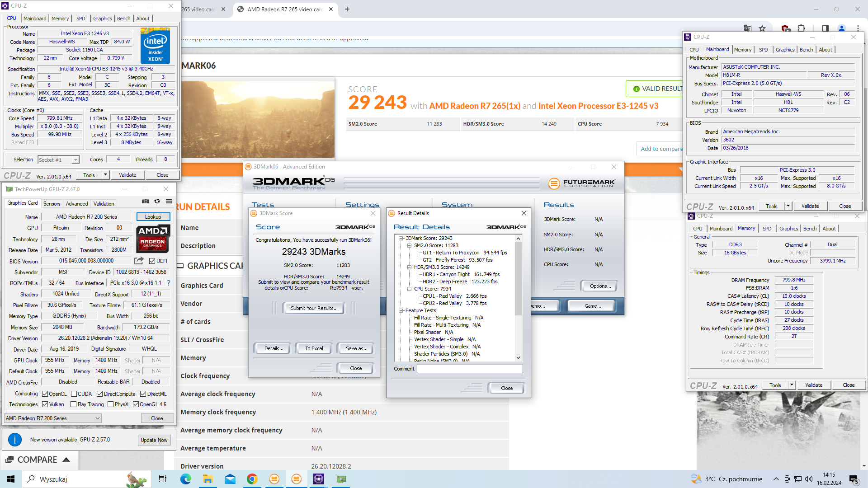Open notification center icon
The image size is (868, 488).
pos(854,479)
